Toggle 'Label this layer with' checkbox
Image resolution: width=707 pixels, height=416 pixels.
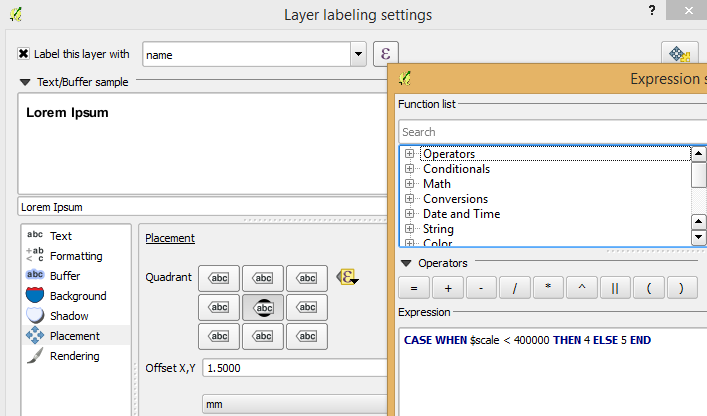(24, 55)
